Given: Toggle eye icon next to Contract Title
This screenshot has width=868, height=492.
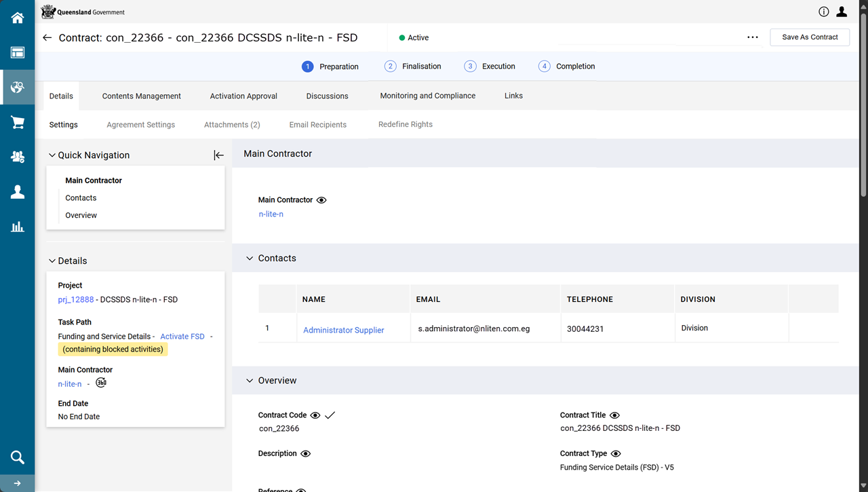Looking at the screenshot, I should point(614,415).
